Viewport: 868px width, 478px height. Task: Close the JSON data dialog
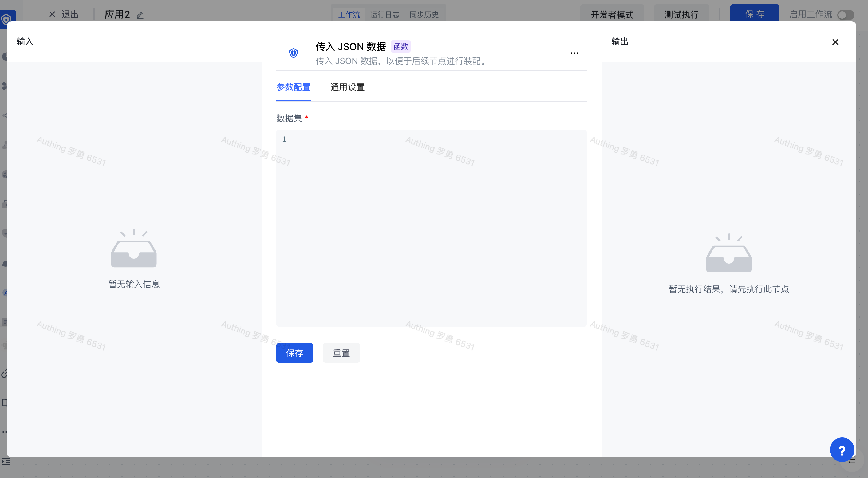coord(835,42)
